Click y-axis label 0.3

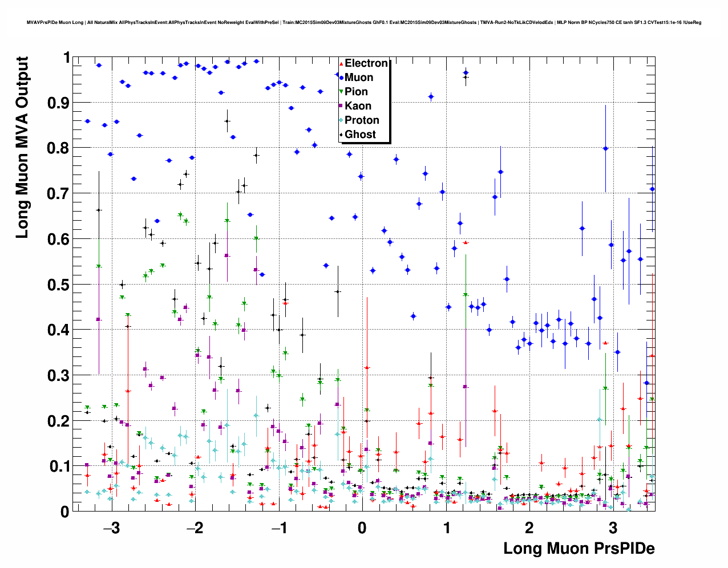click(x=58, y=376)
